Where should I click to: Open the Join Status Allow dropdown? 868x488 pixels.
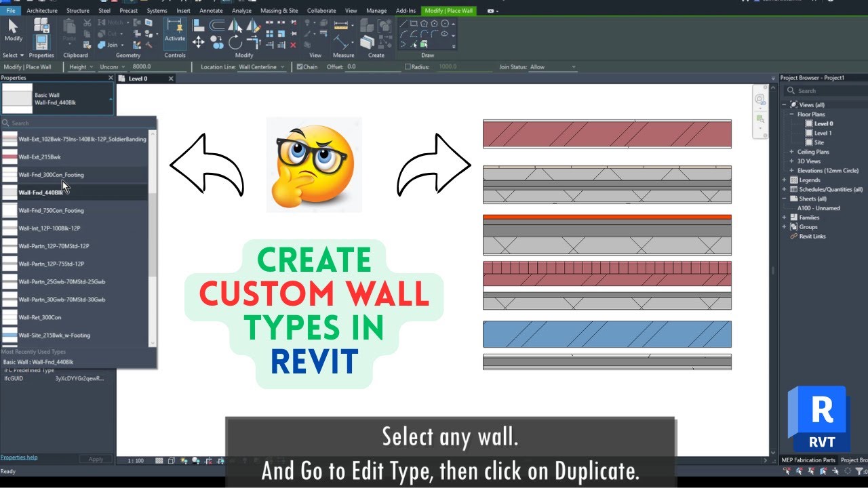[x=553, y=67]
